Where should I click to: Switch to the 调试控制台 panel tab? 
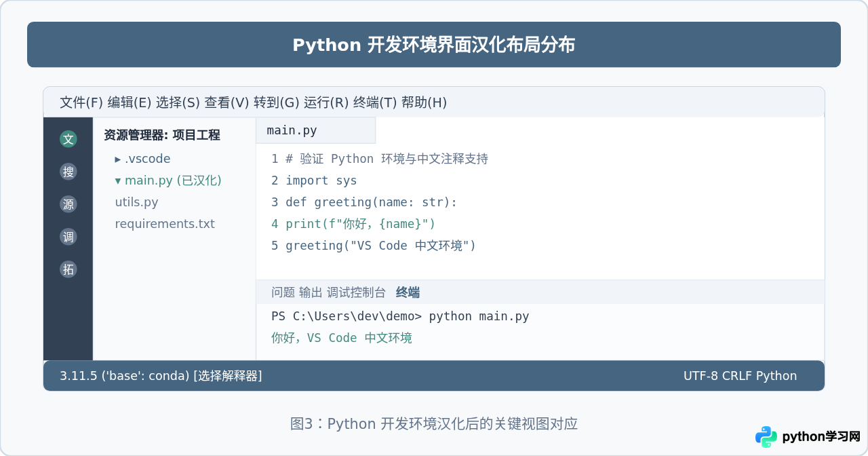[356, 292]
